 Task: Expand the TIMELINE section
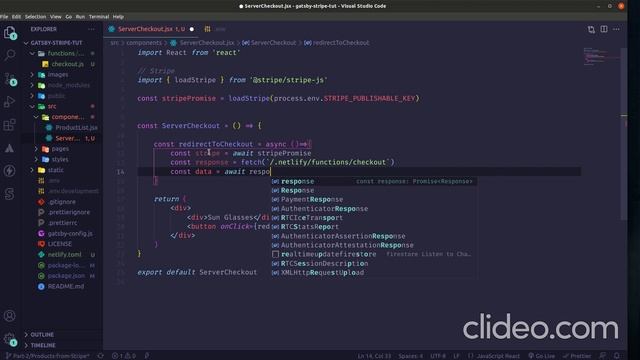42,345
